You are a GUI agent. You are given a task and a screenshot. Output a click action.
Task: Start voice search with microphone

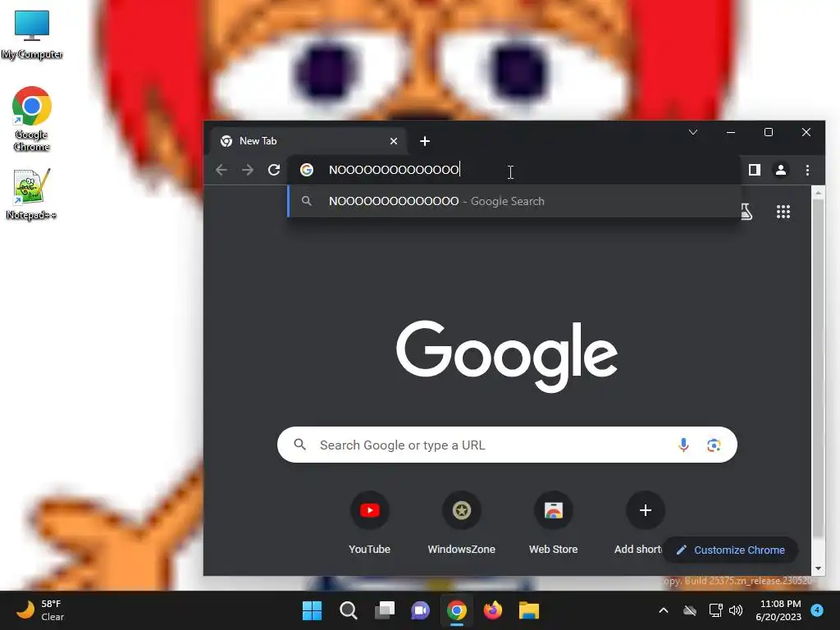point(683,445)
